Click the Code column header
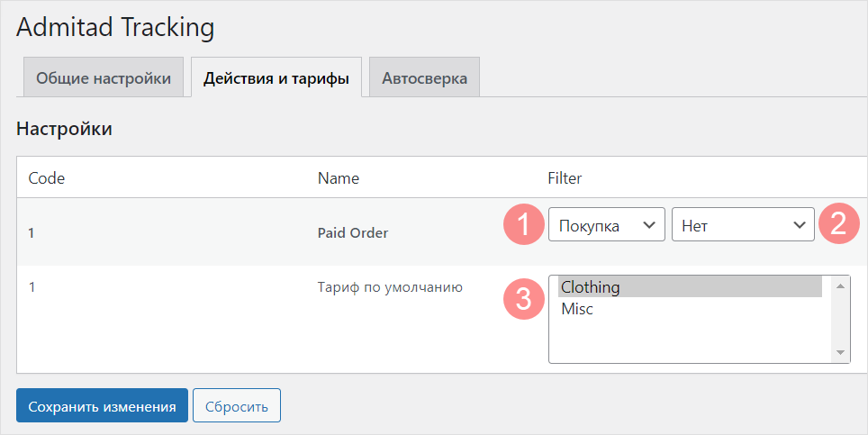Image resolution: width=868 pixels, height=435 pixels. (x=47, y=178)
